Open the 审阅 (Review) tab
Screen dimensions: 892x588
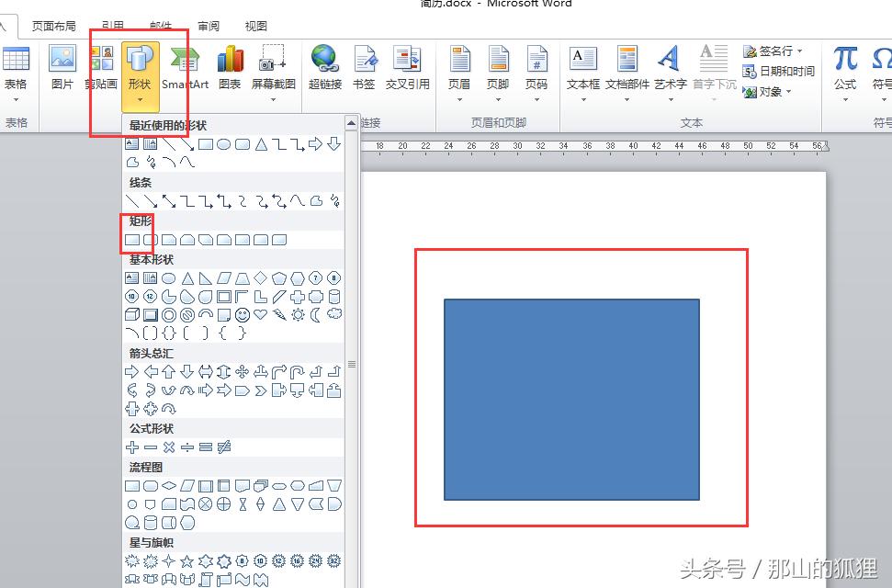[208, 26]
